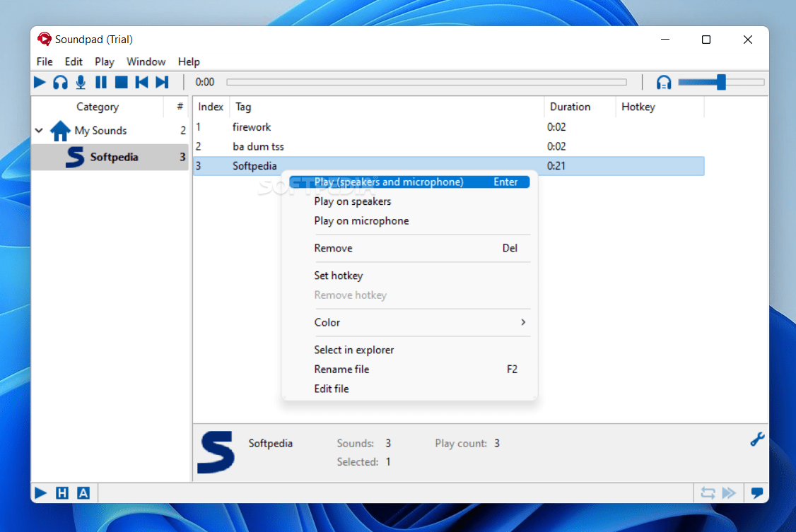This screenshot has width=796, height=532.
Task: Open the Window menu
Action: 146,61
